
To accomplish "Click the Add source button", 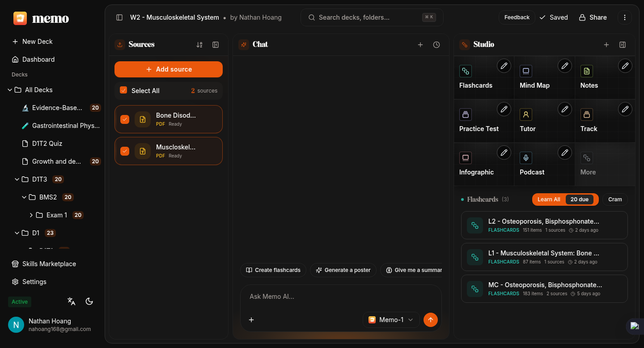I will pos(169,69).
